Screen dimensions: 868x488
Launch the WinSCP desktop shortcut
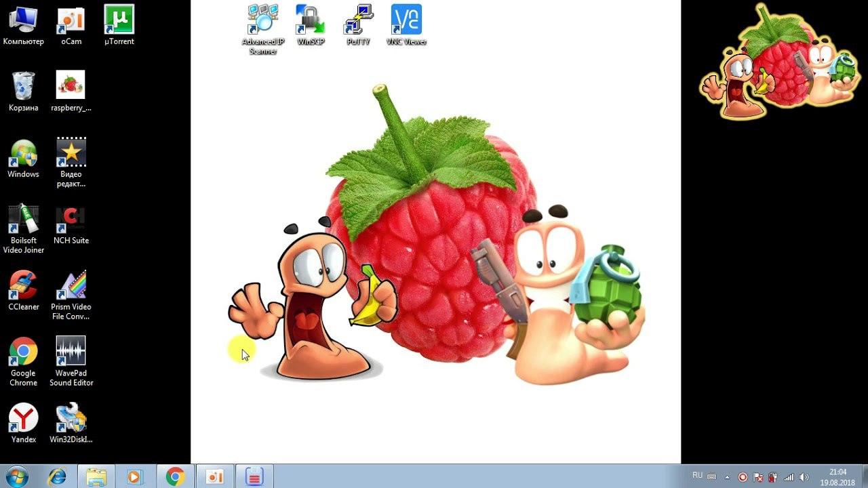pyautogui.click(x=311, y=26)
